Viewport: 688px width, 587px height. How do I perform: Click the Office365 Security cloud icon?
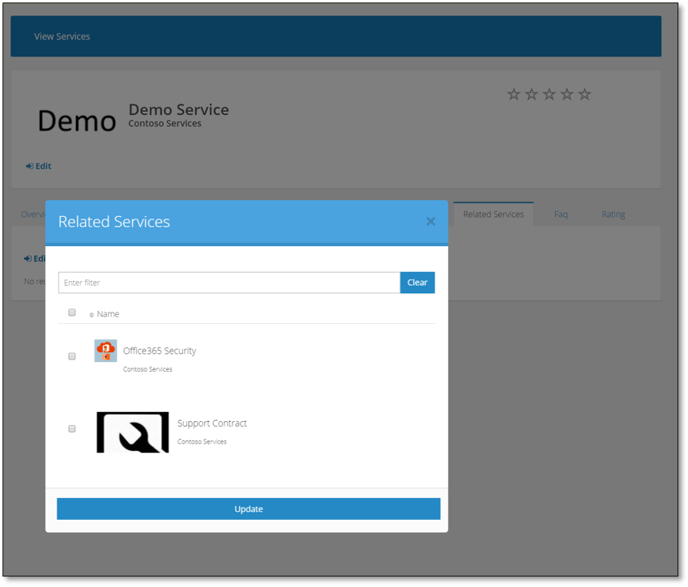[x=105, y=351]
